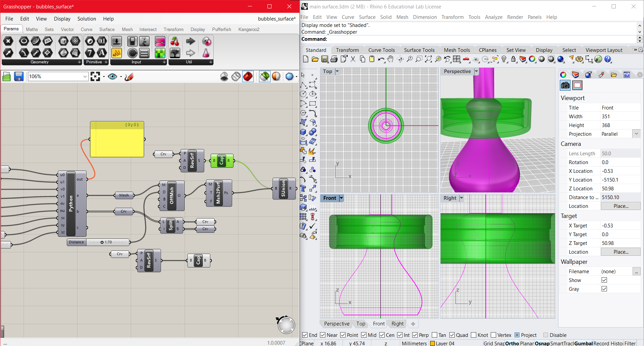The height and width of the screenshot is (346, 644).
Task: Click the Undo icon in Rhino toolbar
Action: [381, 59]
